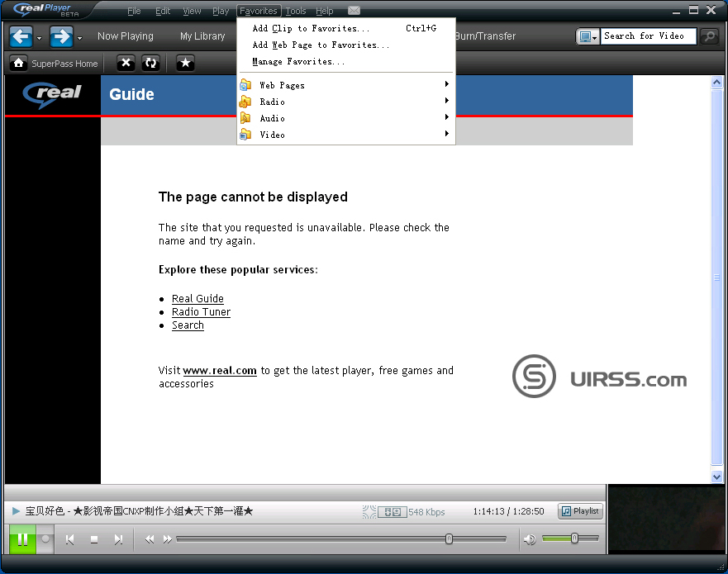Screen dimensions: 728x574
Task: Open the Search link
Action: pyautogui.click(x=188, y=325)
